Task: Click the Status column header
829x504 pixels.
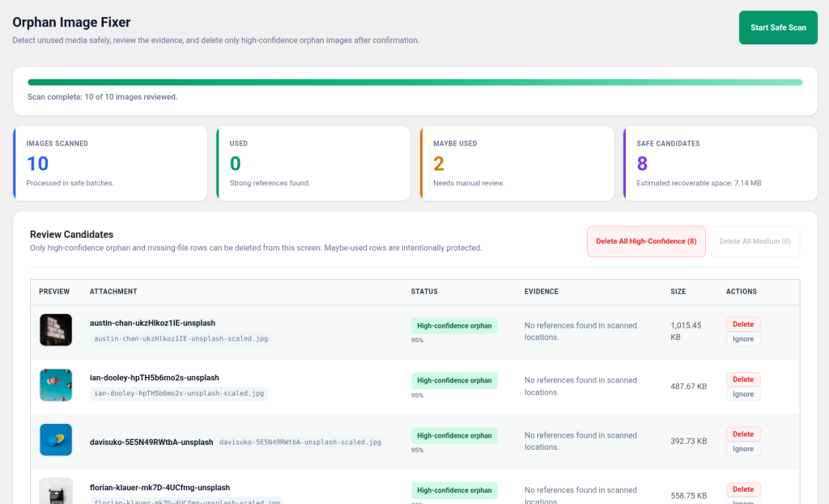Action: [424, 291]
